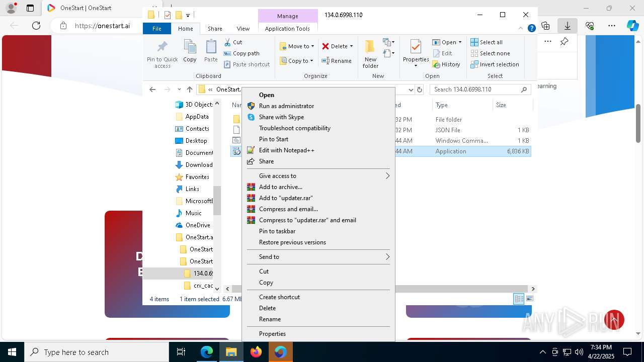Select Music in navigation pane
644x362 pixels.
(x=188, y=213)
